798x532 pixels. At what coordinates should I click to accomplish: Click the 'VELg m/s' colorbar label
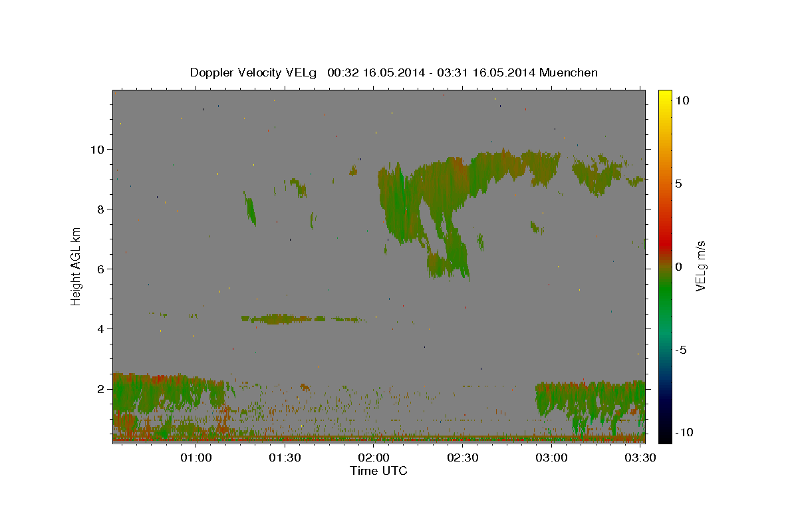pos(700,266)
